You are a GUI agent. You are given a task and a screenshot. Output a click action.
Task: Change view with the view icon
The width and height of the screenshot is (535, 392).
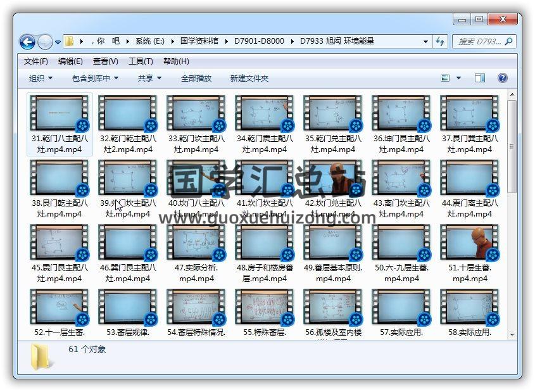click(445, 78)
